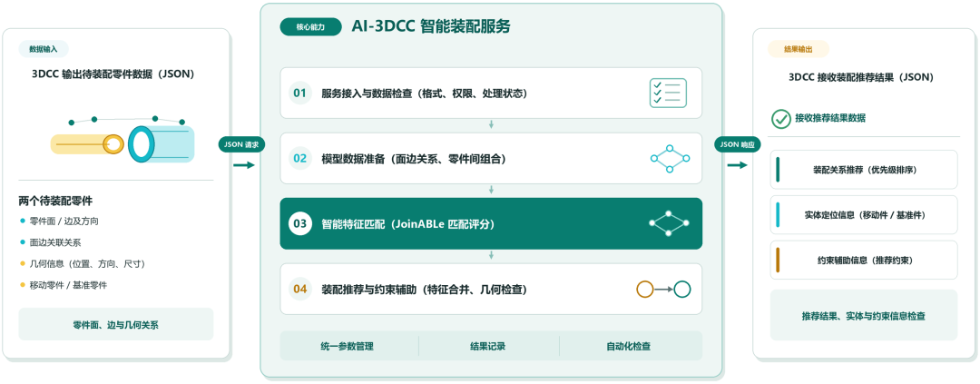This screenshot has height=384, width=980.
Task: Select step 装配推荐与约束辅助
Action: click(x=491, y=289)
